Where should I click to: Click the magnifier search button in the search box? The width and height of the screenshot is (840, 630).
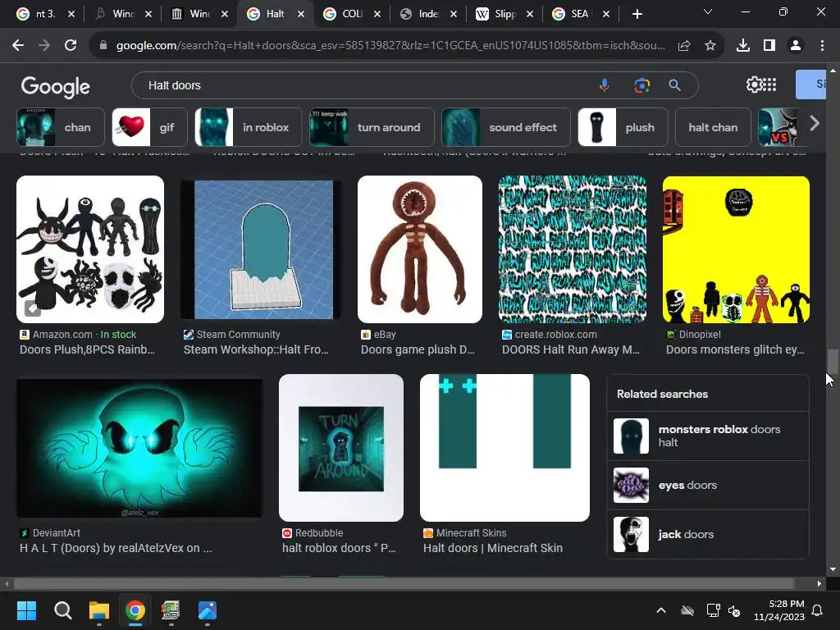click(675, 85)
